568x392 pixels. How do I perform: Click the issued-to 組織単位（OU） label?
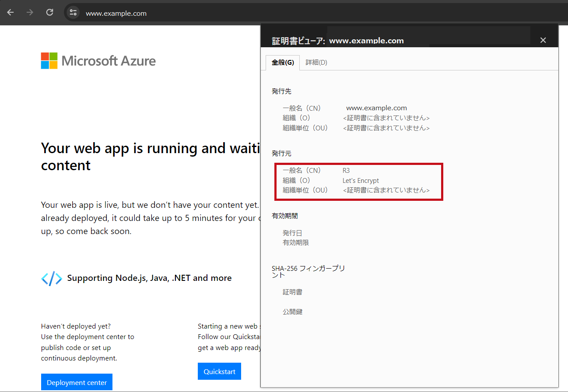pos(305,128)
